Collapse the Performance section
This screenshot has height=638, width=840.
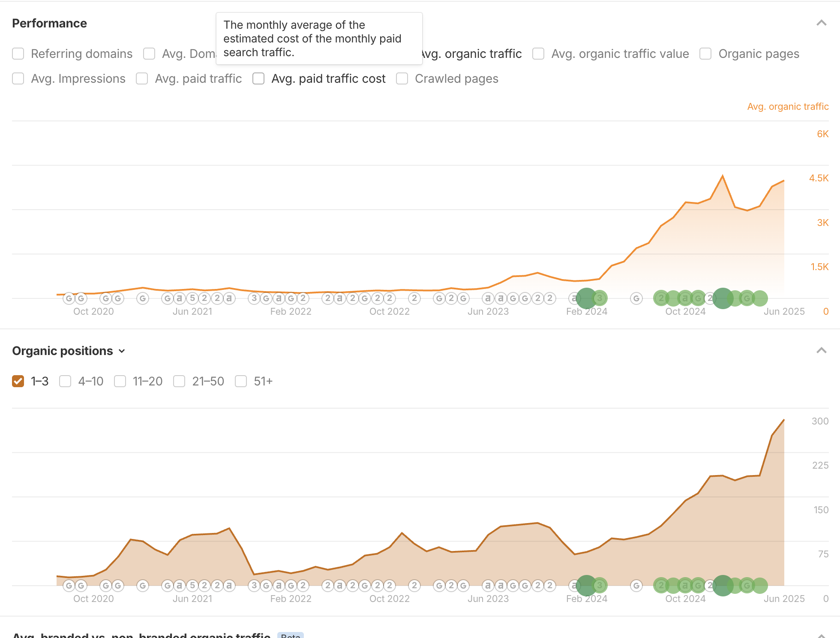tap(821, 23)
